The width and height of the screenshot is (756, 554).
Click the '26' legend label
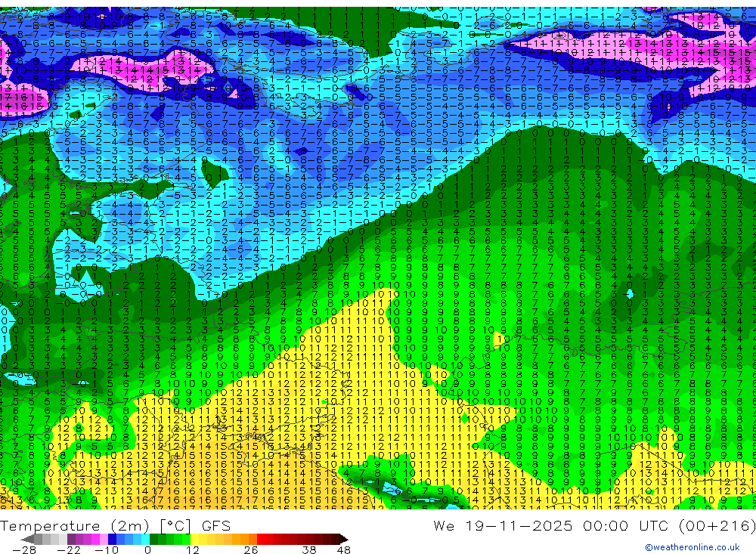[x=251, y=550]
